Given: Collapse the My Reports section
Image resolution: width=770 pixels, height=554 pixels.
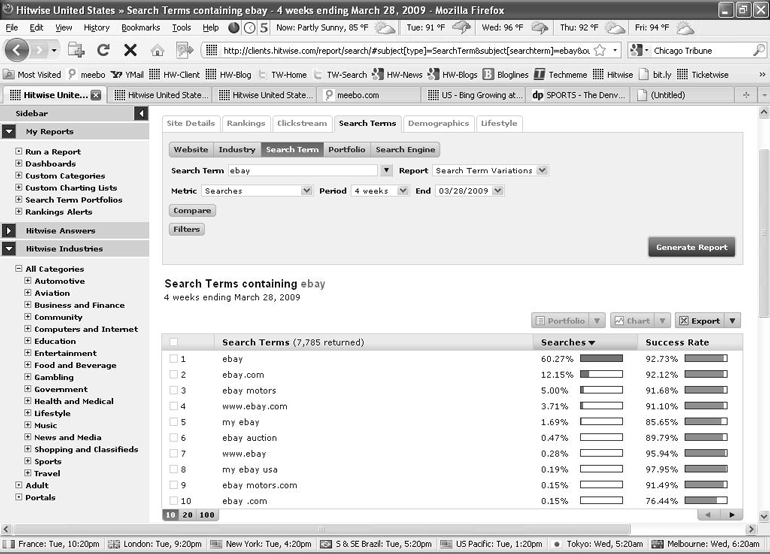Looking at the screenshot, I should (x=8, y=132).
